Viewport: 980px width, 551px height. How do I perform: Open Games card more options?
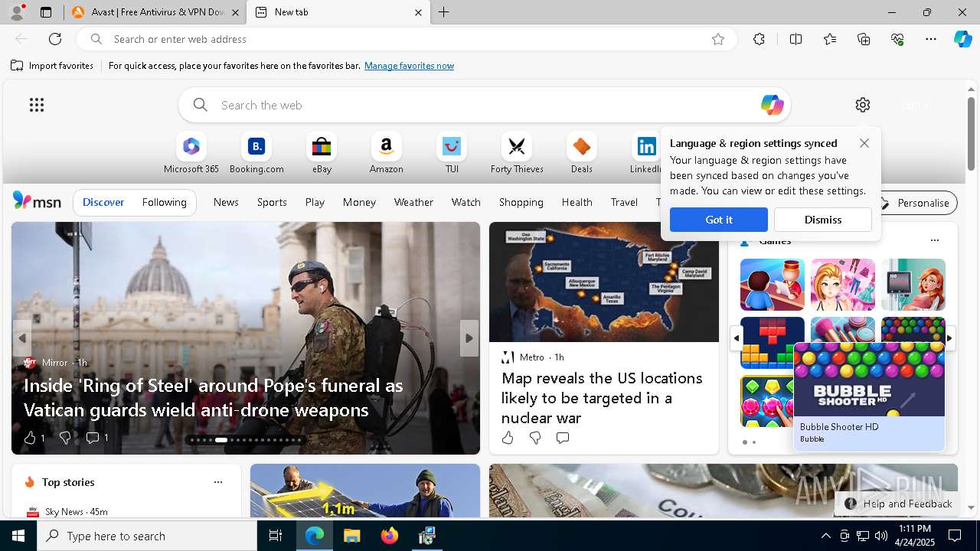point(934,240)
